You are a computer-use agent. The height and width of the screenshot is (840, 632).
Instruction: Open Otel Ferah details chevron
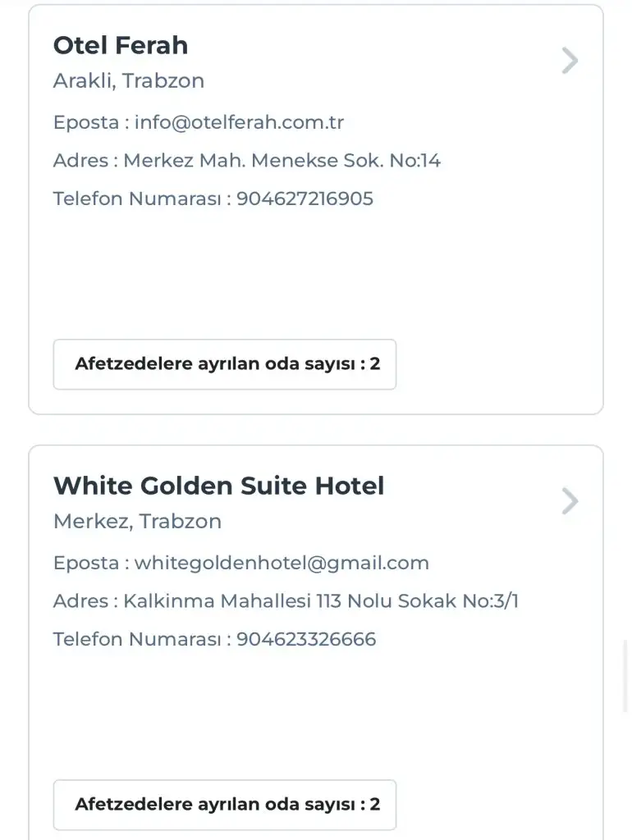(570, 61)
